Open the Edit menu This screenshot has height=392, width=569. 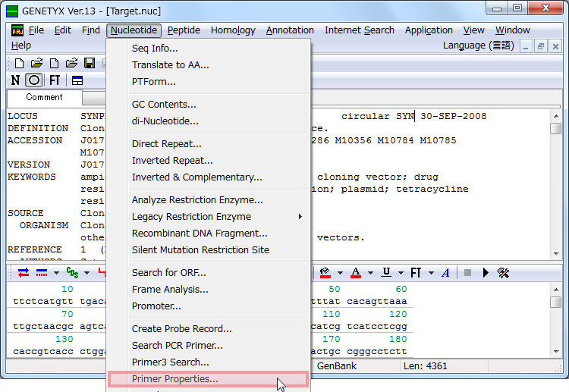point(63,30)
